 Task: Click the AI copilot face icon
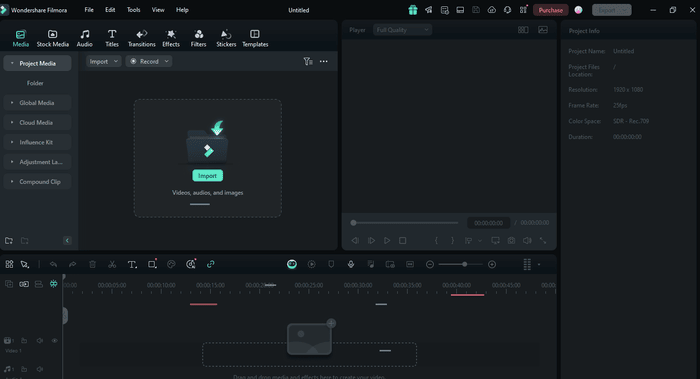(x=292, y=264)
